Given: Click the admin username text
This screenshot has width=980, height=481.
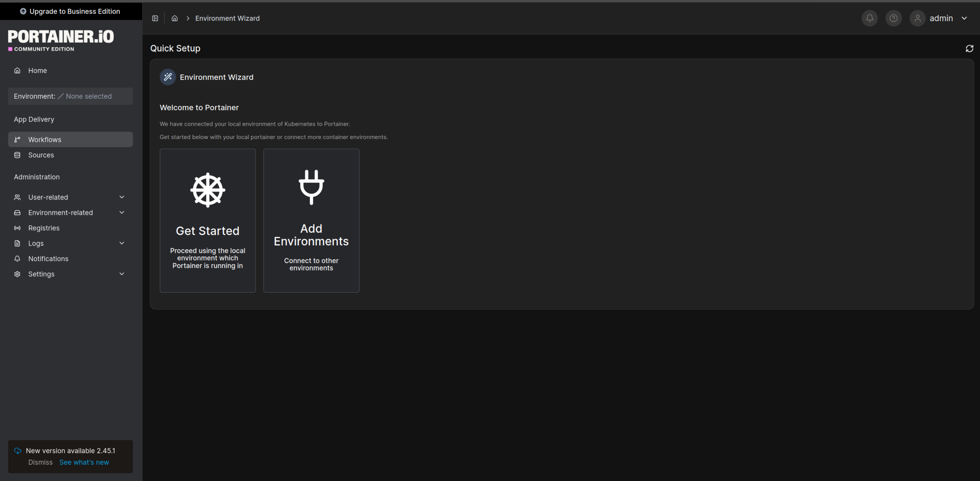Looking at the screenshot, I should 941,18.
